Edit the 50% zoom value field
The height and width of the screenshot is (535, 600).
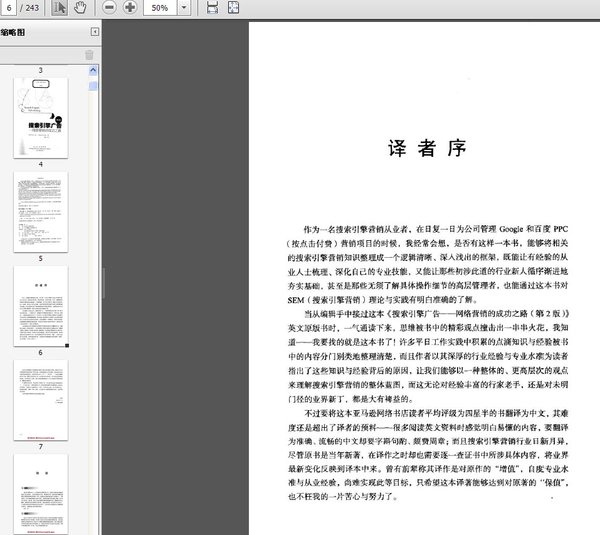click(x=160, y=8)
